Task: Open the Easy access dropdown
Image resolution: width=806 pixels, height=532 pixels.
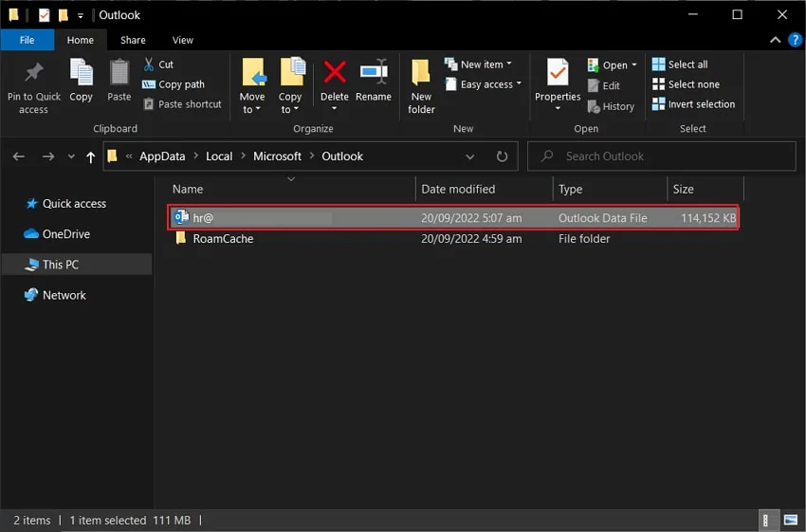Action: point(484,84)
